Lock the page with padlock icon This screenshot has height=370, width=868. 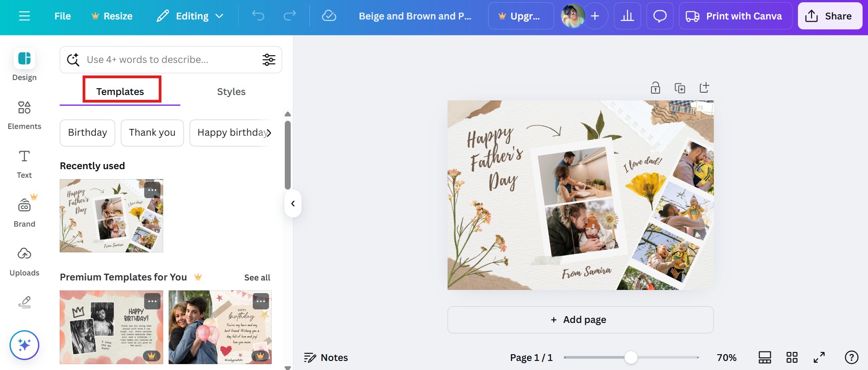[656, 88]
